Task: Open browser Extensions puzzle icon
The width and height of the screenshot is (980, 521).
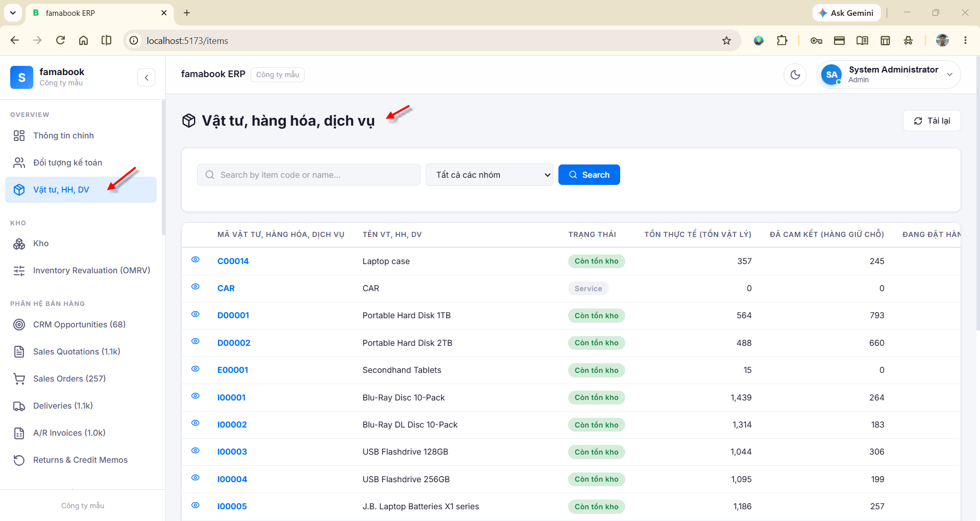Action: pyautogui.click(x=782, y=40)
